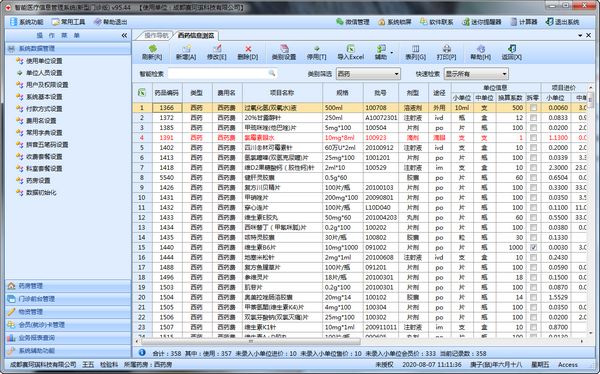Toggle 拆零 checkbox for row 1385
This screenshot has height=374, width=600.
(533, 128)
